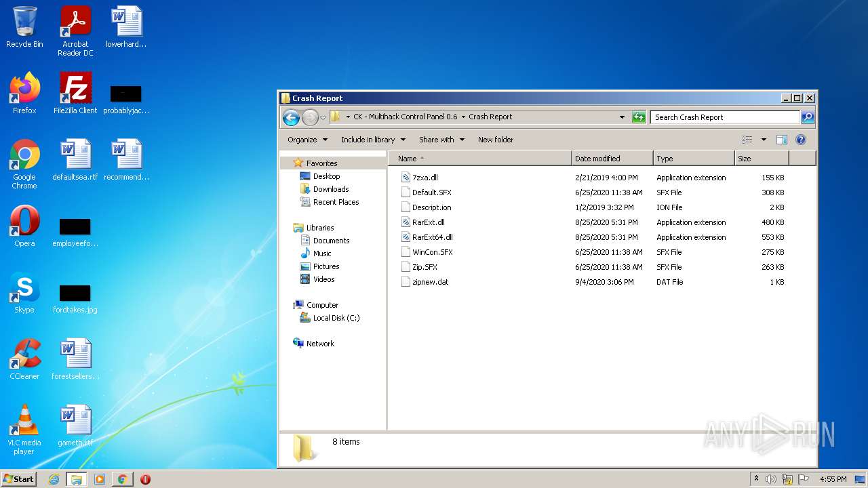Click the Start button

[x=18, y=479]
